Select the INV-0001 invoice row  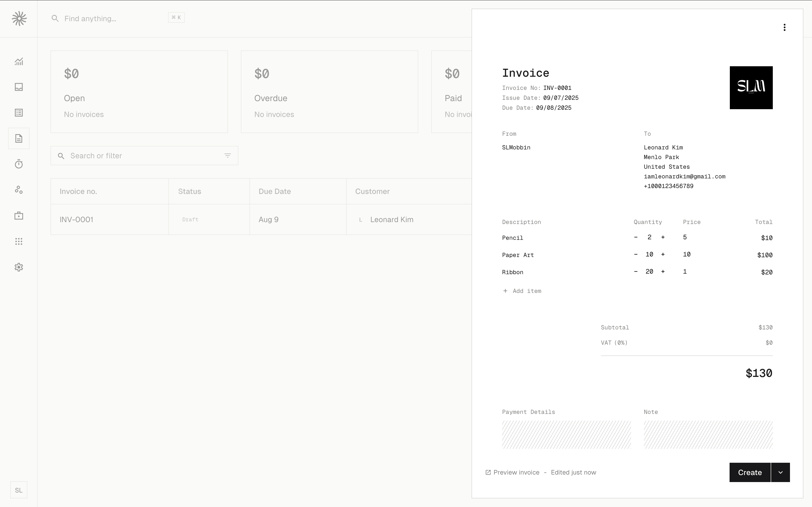(x=110, y=220)
